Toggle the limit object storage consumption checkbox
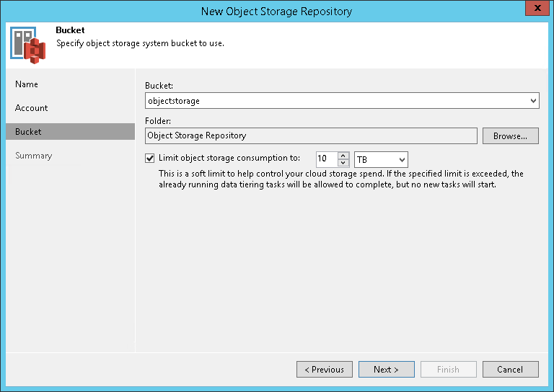Viewport: 554px width, 392px height. (x=150, y=159)
